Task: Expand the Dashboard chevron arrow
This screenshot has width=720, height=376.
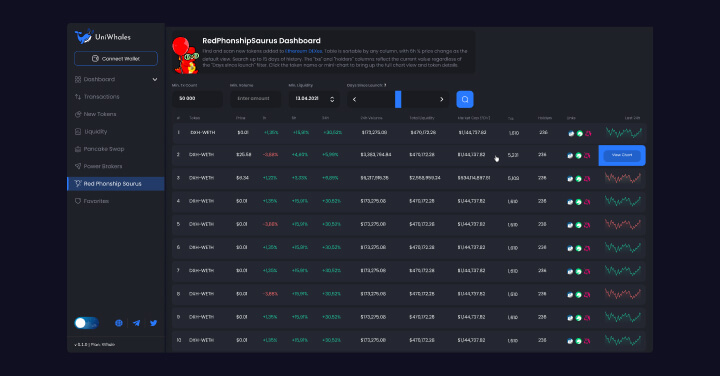Action: 155,79
